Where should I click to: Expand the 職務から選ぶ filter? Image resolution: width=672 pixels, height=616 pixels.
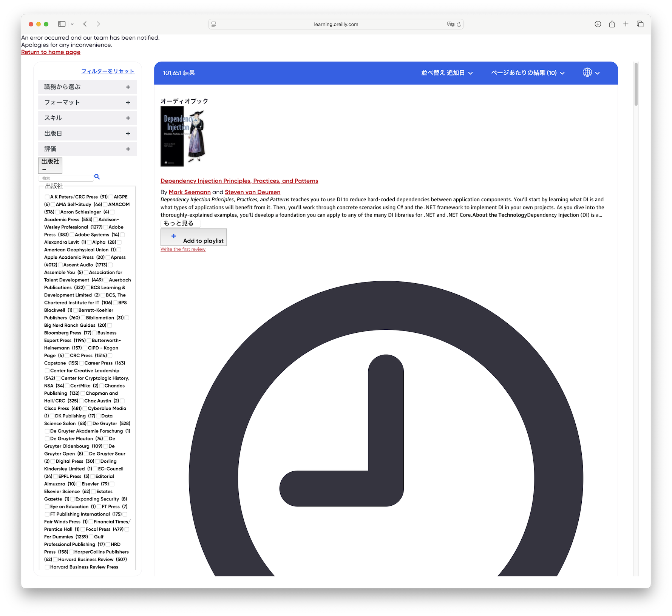[x=88, y=87]
